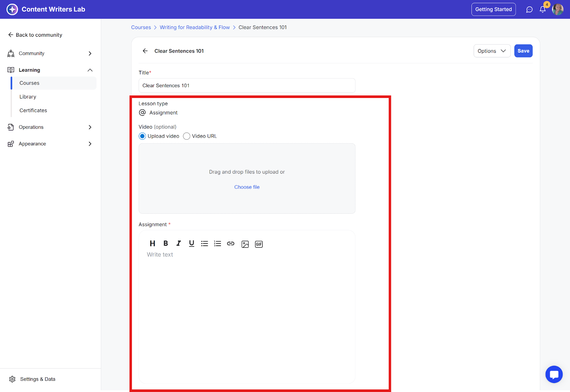Expand the Community section chevron

pos(90,53)
